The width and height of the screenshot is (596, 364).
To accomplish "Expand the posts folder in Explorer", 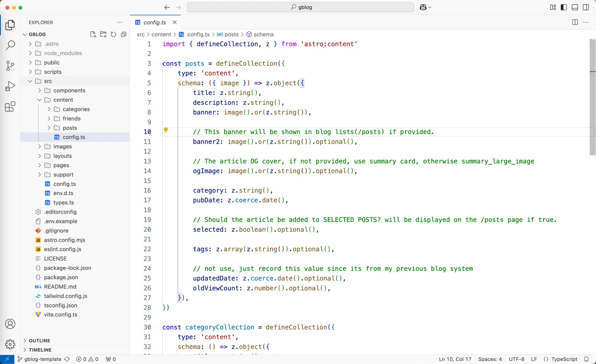I will click(70, 128).
